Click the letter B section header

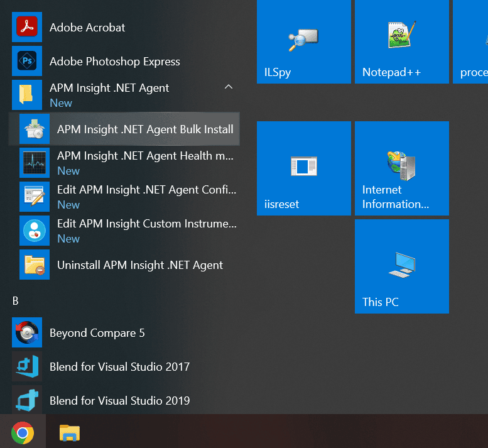[x=16, y=301]
